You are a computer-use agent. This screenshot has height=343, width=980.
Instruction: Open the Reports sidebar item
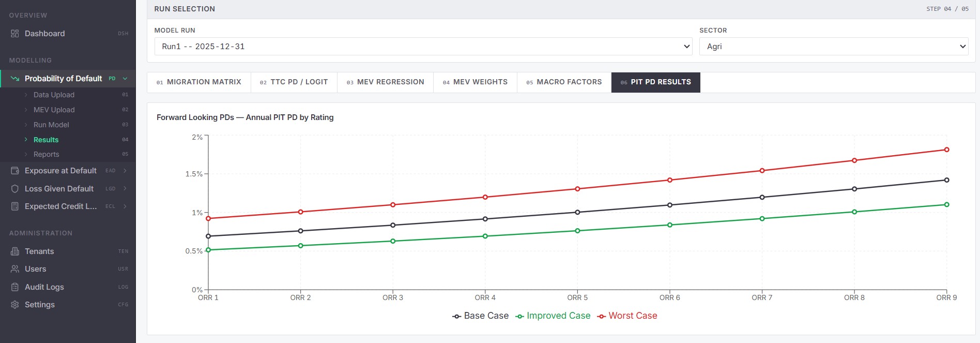68,154
